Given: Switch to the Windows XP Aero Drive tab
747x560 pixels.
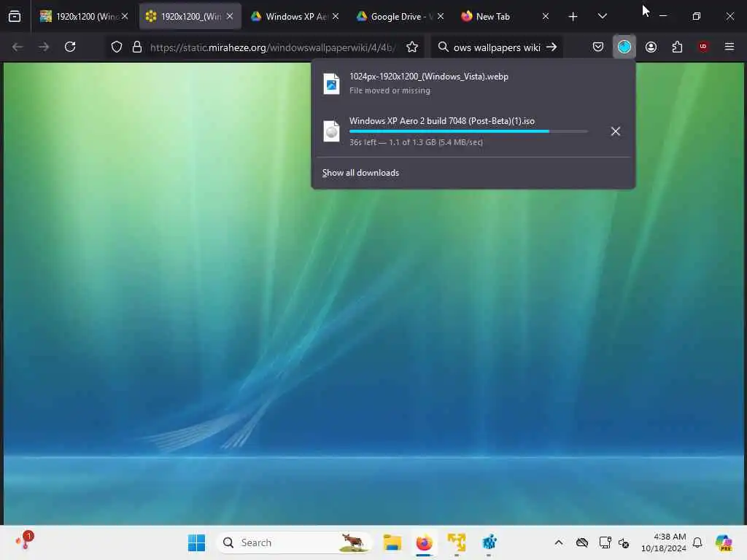Looking at the screenshot, I should pos(295,17).
